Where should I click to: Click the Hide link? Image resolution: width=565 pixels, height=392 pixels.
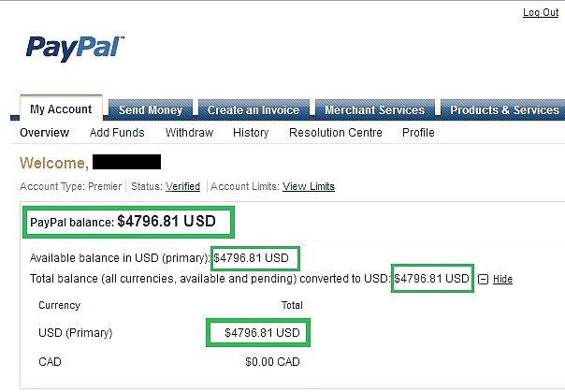(502, 279)
